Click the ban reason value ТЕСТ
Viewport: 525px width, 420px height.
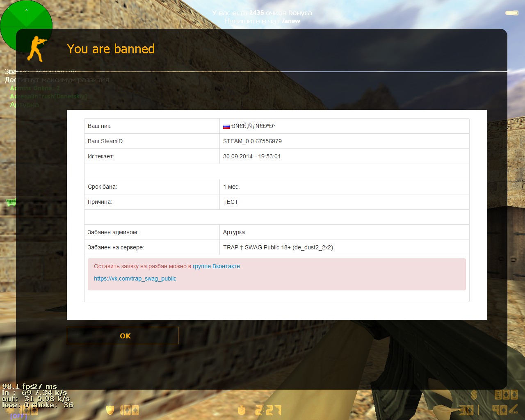(231, 202)
